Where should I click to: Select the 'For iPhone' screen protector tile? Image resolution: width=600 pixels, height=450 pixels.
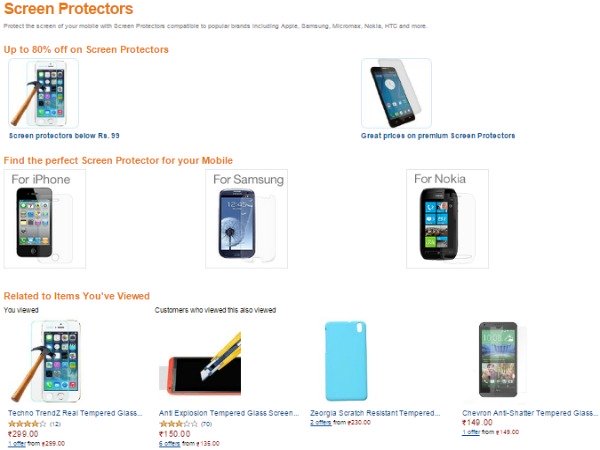click(44, 218)
